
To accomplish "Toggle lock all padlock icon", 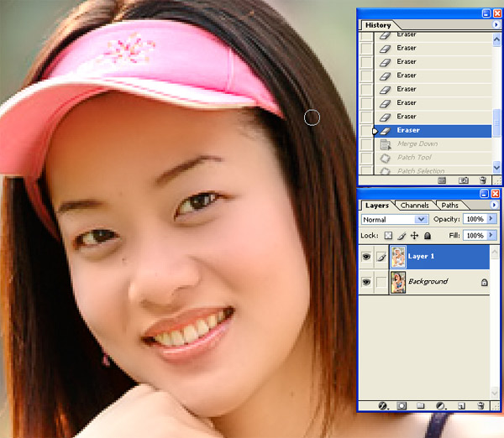I will (428, 236).
